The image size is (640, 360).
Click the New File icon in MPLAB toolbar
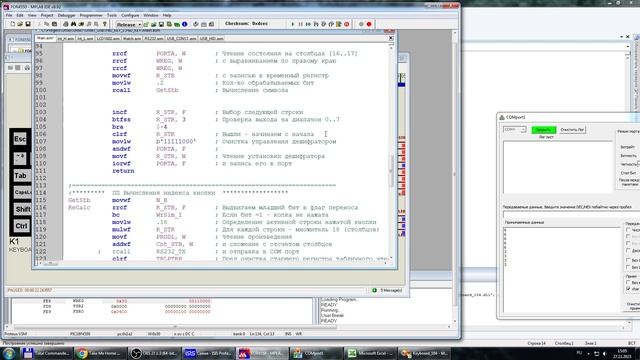(x=13, y=24)
